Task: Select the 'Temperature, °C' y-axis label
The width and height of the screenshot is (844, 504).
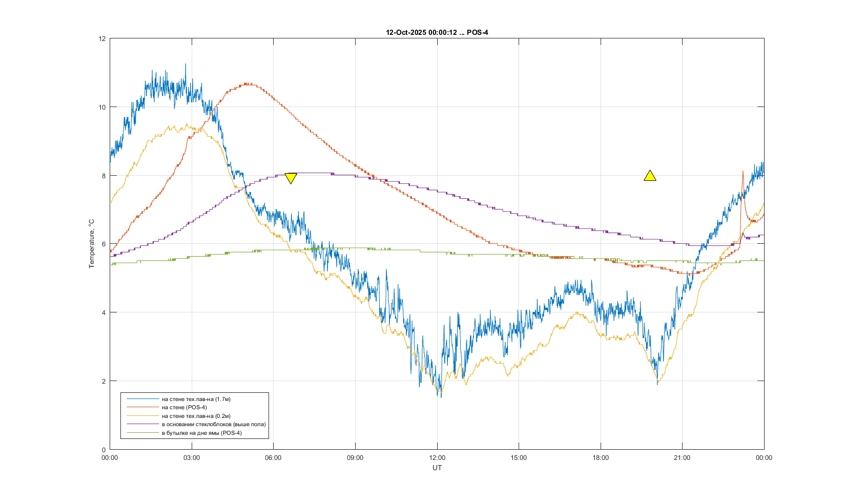Action: point(92,243)
